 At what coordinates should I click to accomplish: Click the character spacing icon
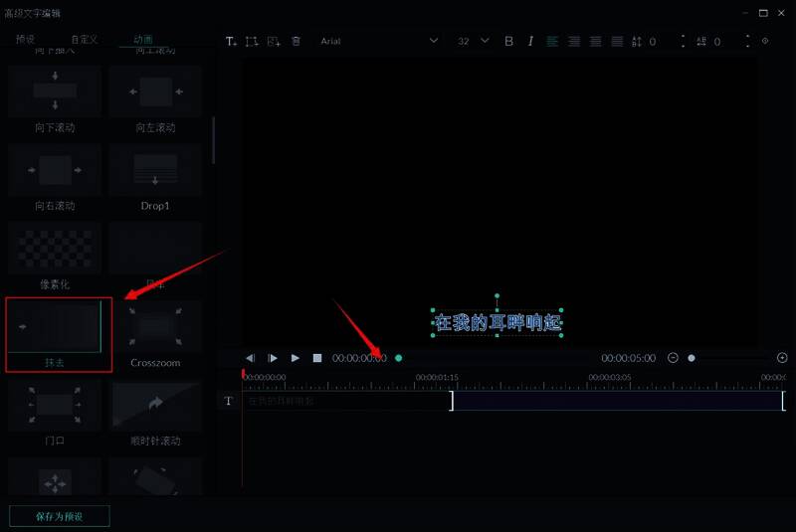701,42
